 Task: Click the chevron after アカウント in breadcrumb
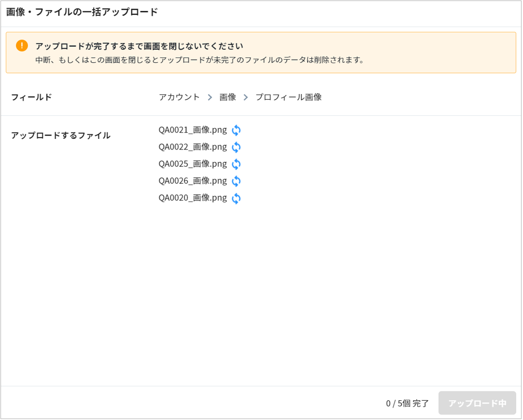point(210,97)
